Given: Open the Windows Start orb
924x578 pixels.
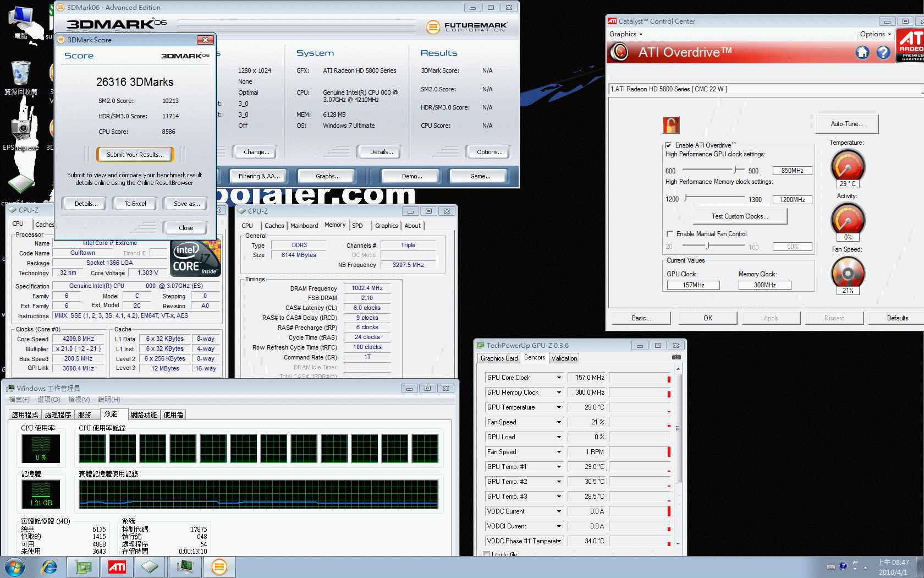Looking at the screenshot, I should click(15, 566).
